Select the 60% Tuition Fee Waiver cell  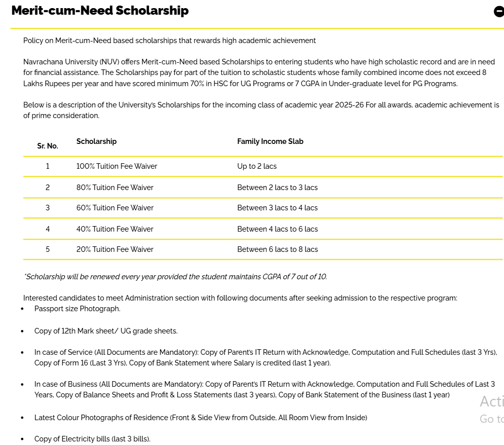click(115, 208)
